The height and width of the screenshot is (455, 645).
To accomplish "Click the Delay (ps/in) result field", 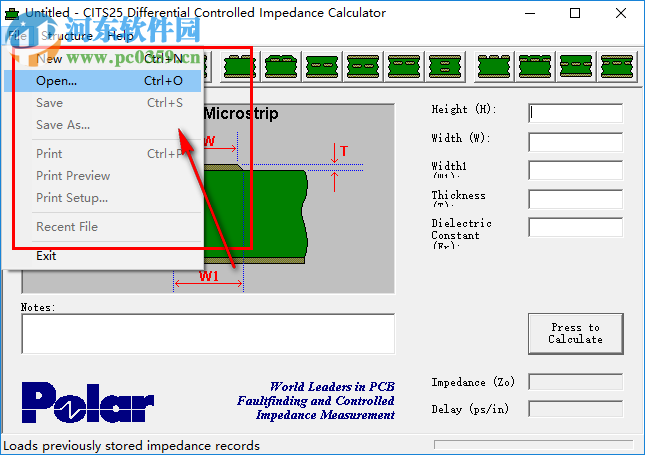I will point(575,409).
